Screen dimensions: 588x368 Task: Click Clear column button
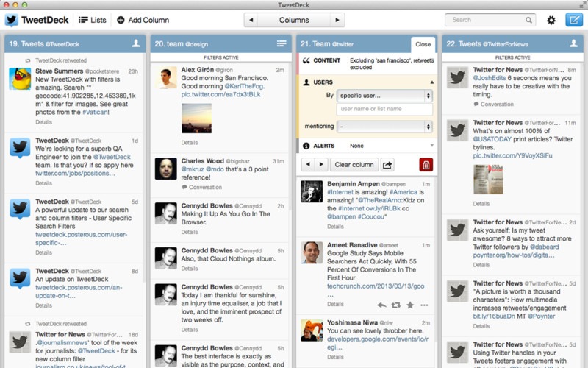click(354, 164)
